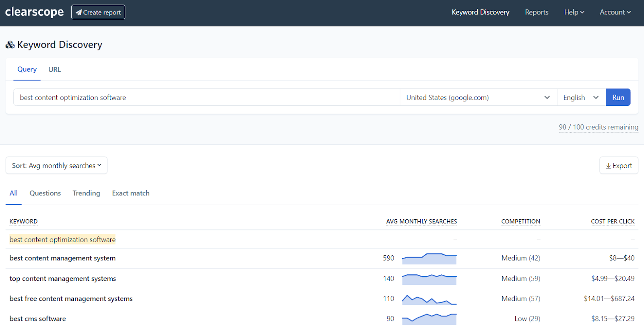Click the Cost Per Click column header
Viewport: 644px width, 327px height.
pyautogui.click(x=613, y=221)
